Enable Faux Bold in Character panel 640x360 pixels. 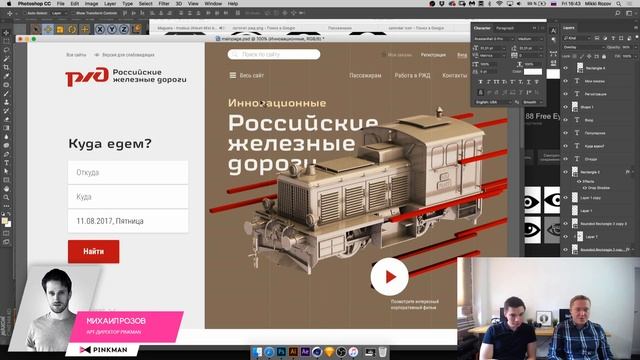pyautogui.click(x=480, y=82)
